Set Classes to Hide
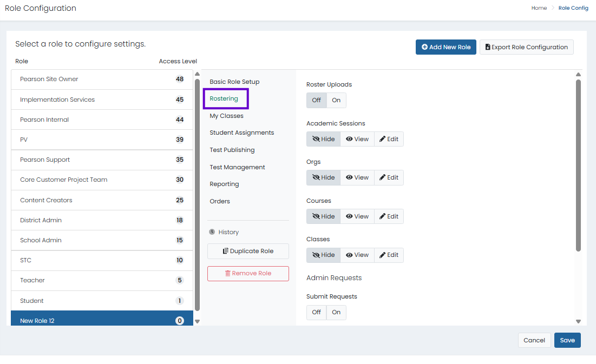This screenshot has height=364, width=596. click(324, 255)
